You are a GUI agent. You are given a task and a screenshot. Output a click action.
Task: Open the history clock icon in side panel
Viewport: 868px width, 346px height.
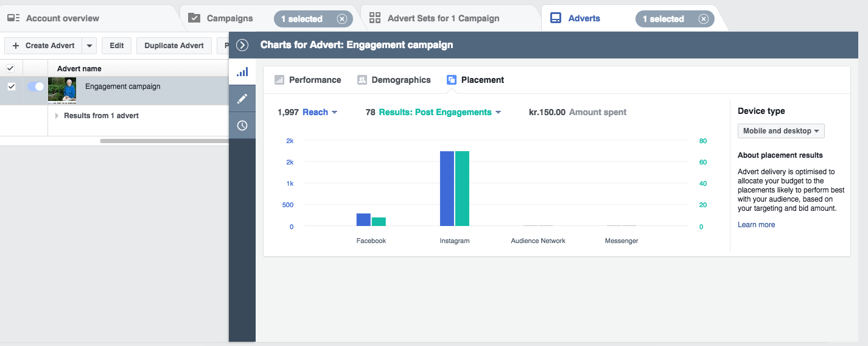coord(242,125)
